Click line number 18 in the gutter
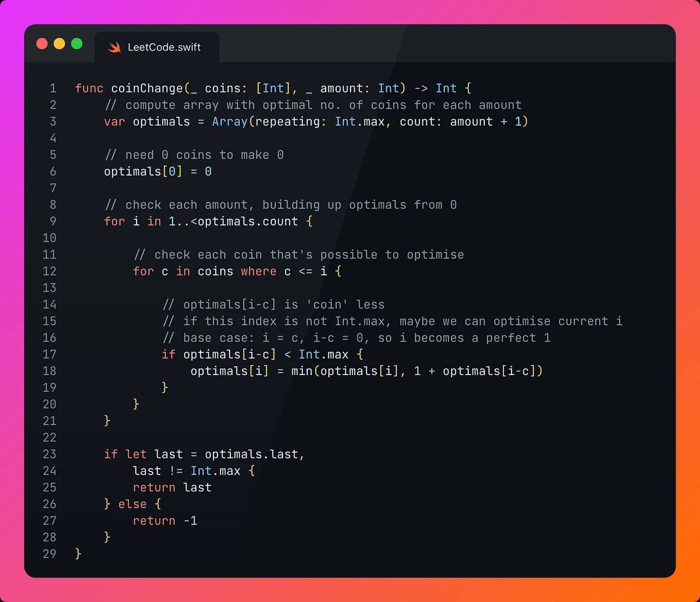Viewport: 700px width, 602px height. coord(50,371)
